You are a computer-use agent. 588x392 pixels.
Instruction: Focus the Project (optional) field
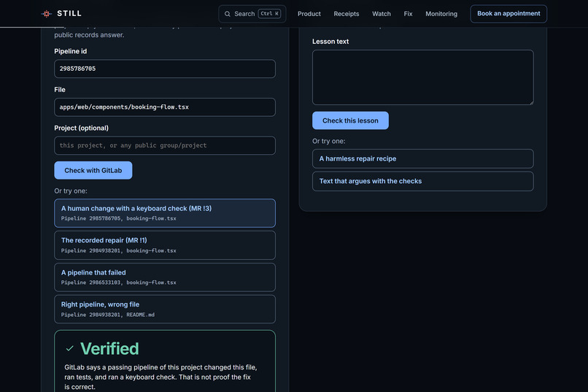click(x=165, y=145)
